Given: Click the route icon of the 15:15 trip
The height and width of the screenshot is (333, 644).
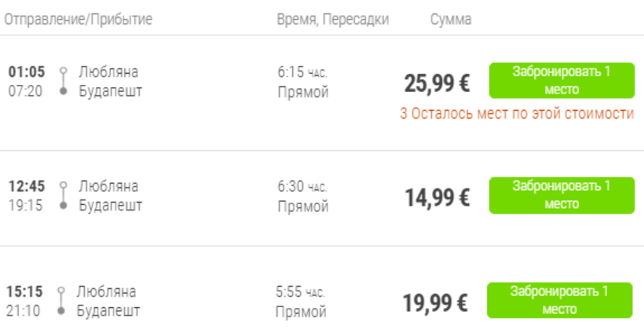Looking at the screenshot, I should pyautogui.click(x=61, y=301).
